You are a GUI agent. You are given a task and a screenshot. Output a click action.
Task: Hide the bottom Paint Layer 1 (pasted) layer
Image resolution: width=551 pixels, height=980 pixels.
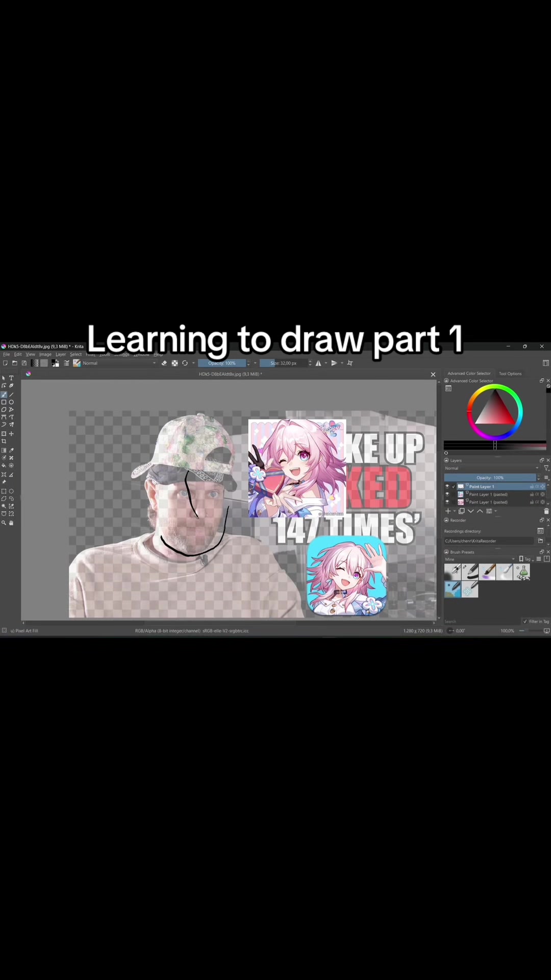click(447, 502)
